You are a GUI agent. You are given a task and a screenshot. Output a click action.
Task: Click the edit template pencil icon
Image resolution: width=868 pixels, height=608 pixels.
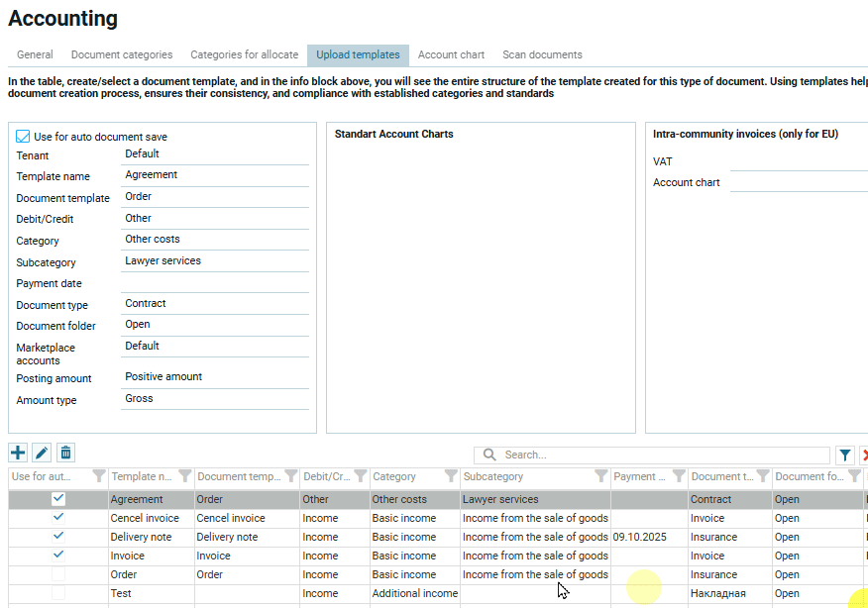(x=42, y=453)
